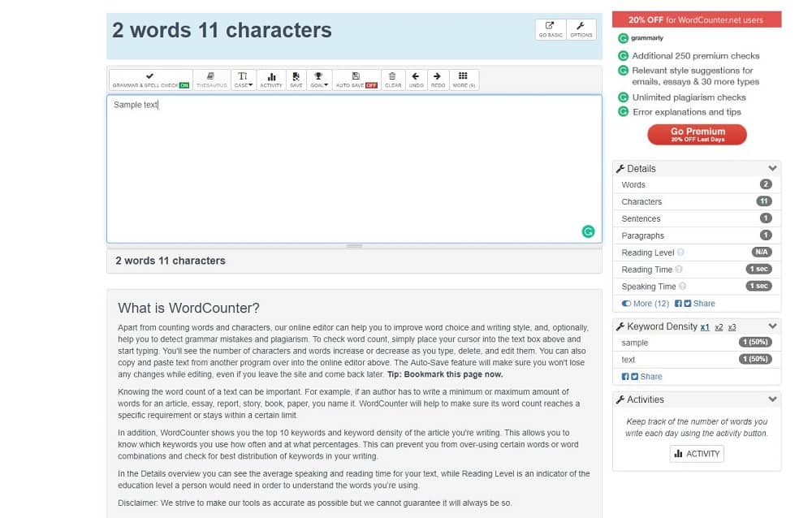Select the x1 keyword density option

(705, 327)
